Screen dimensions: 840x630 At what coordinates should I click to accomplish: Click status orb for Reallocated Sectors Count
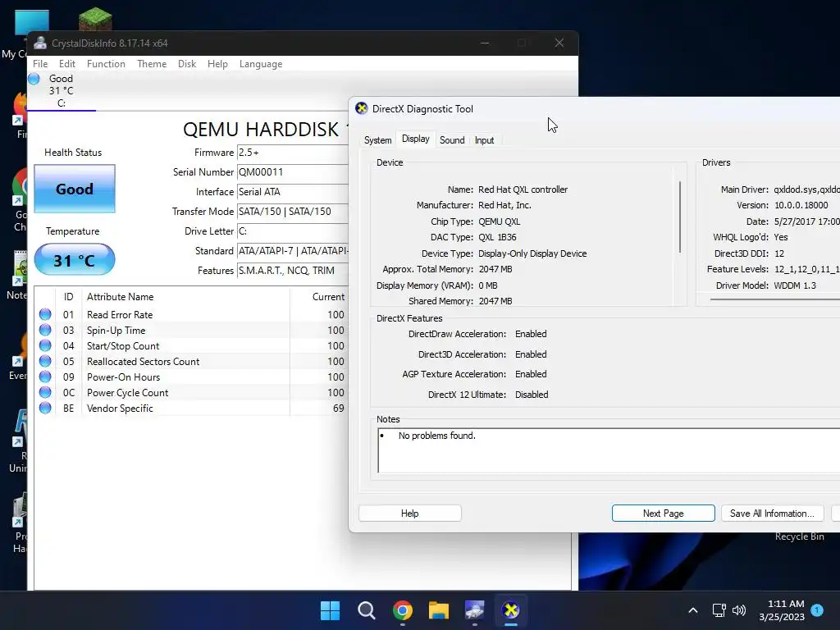(x=45, y=361)
